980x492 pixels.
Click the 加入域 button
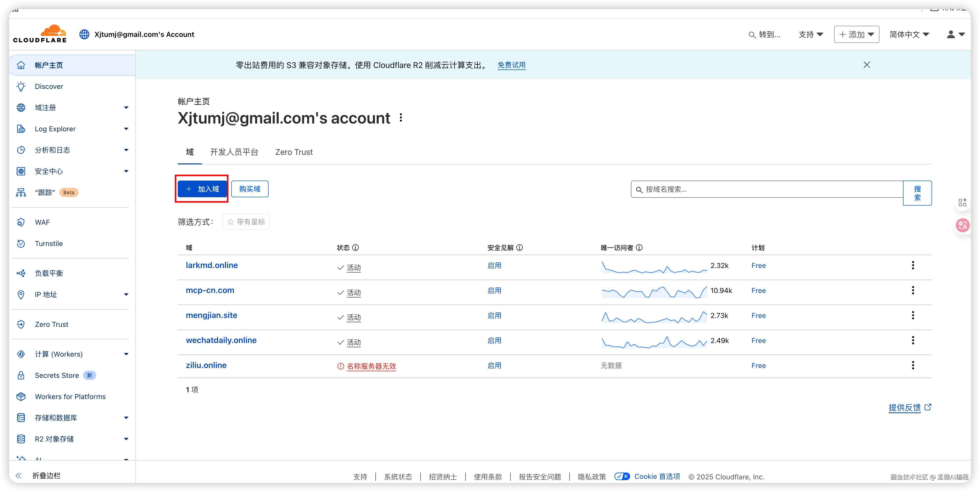point(202,189)
